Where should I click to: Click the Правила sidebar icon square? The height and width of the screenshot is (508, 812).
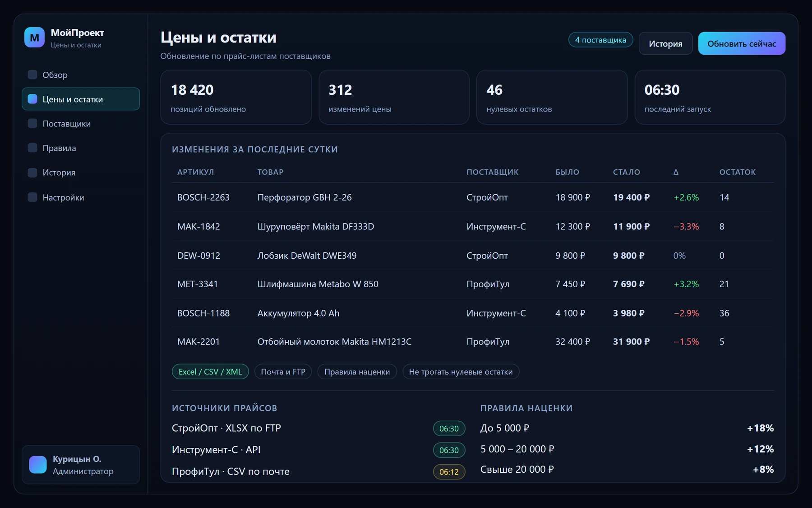[32, 148]
